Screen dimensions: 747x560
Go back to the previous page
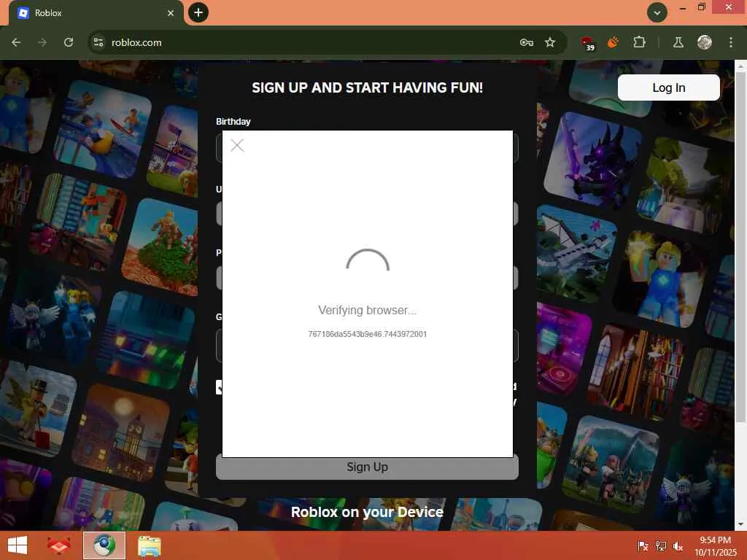pyautogui.click(x=16, y=42)
